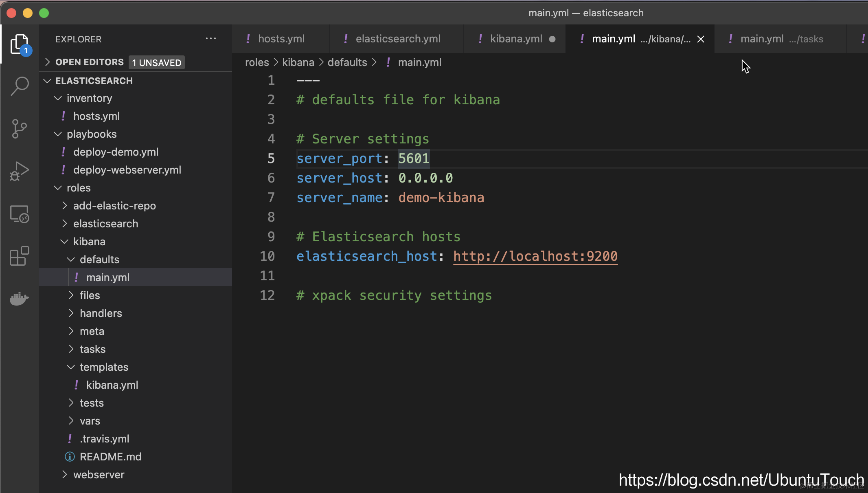
Task: Open the Extensions view
Action: [19, 256]
